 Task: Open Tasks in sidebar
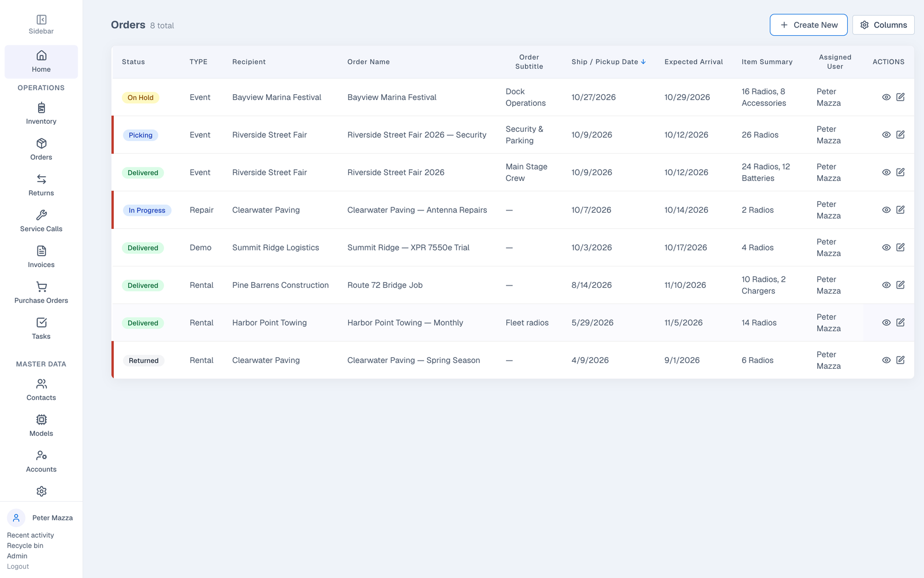pyautogui.click(x=41, y=329)
